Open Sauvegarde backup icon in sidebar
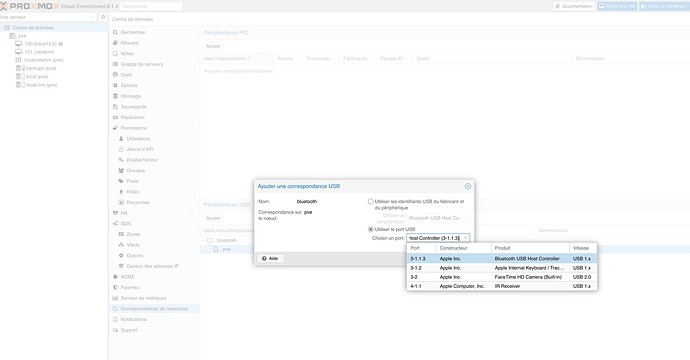690x360 pixels. 115,107
